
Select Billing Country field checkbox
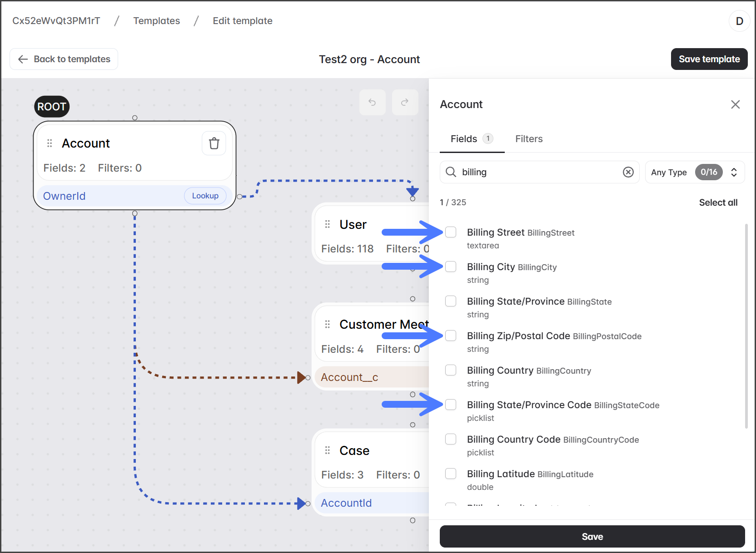tap(451, 370)
